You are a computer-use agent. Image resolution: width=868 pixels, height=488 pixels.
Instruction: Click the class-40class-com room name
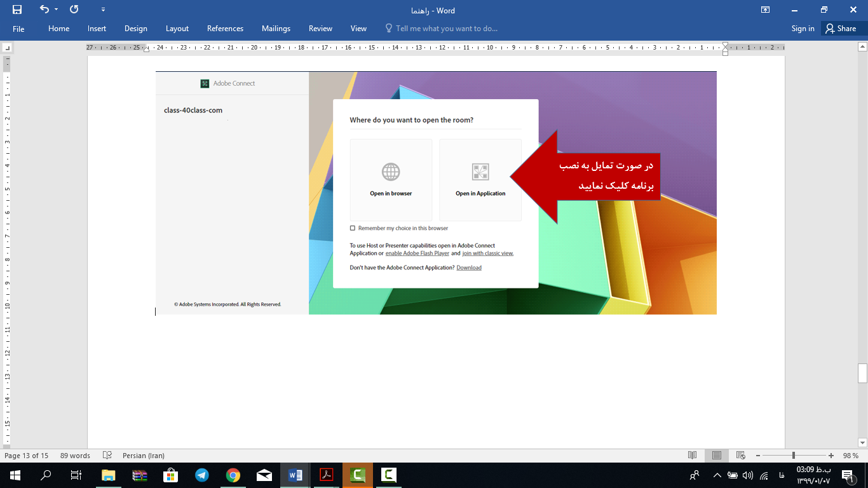(x=193, y=111)
